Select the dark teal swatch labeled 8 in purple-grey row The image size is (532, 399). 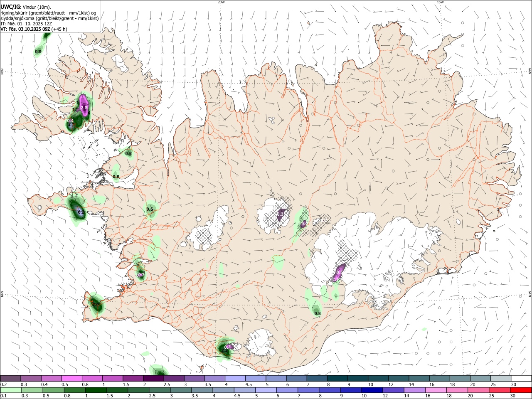point(337,379)
